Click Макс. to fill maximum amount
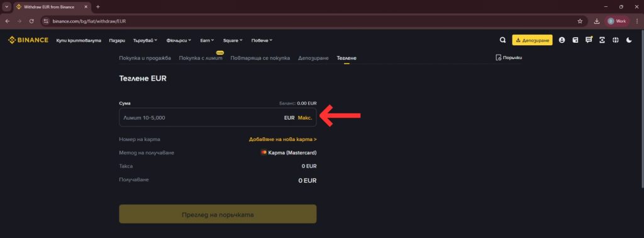Image resolution: width=644 pixels, height=238 pixels. (x=305, y=118)
